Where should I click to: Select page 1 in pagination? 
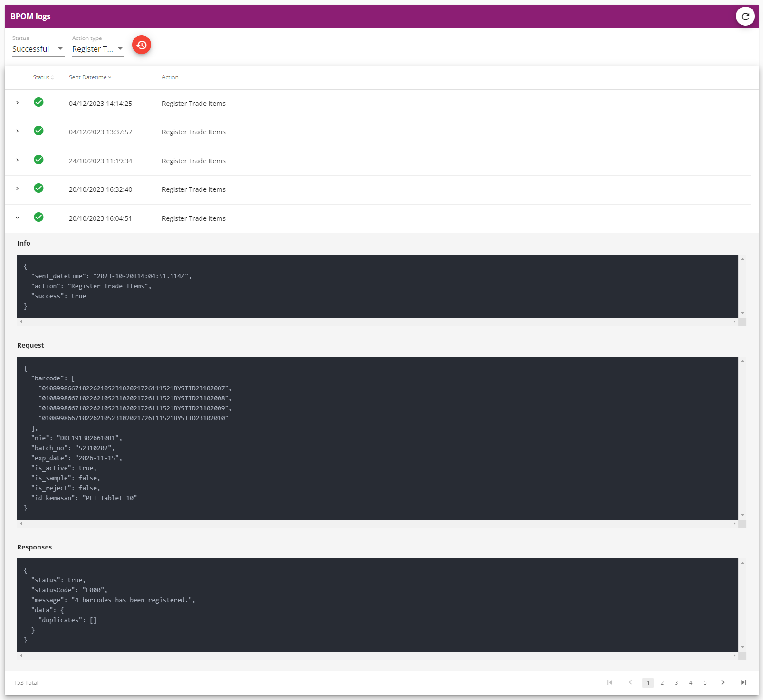click(648, 683)
